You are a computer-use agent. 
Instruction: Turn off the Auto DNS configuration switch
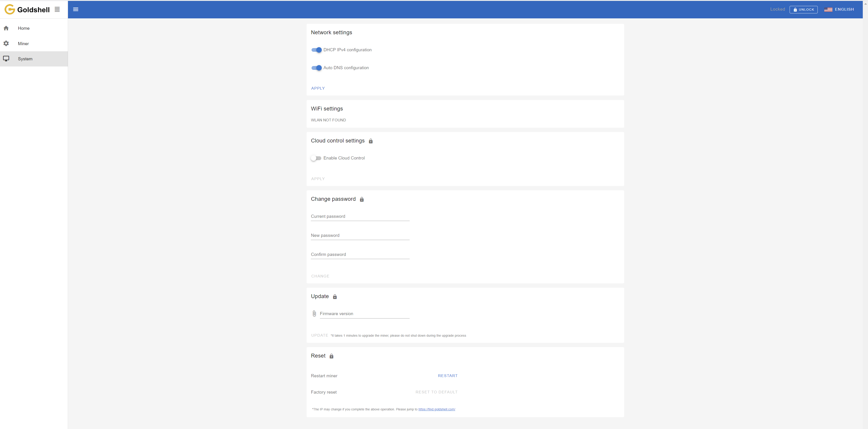[316, 68]
